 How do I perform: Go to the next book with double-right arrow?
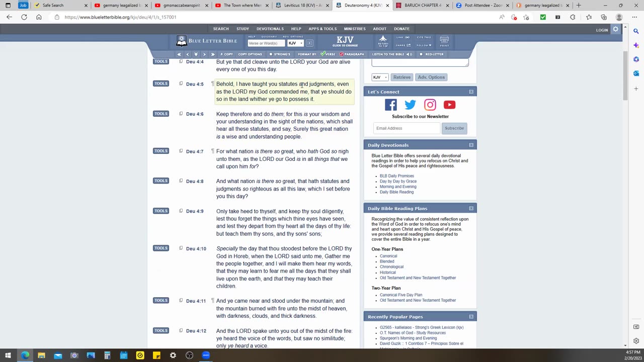pos(212,54)
